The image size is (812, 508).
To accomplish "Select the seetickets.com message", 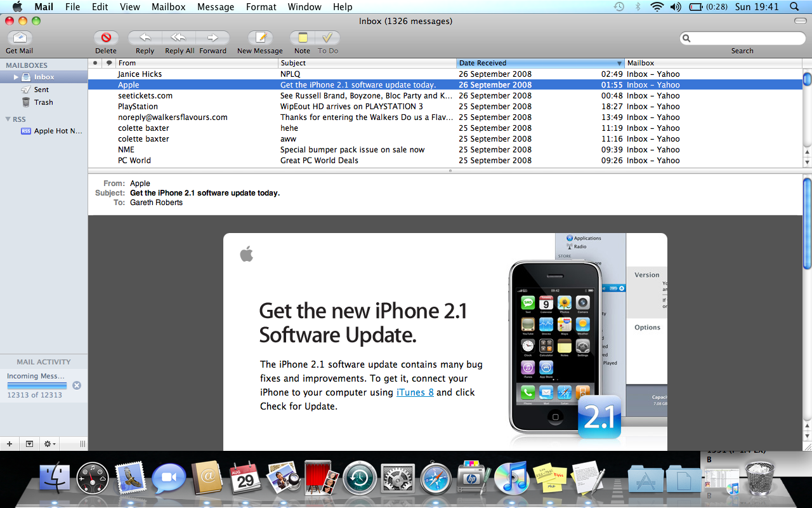I will pyautogui.click(x=445, y=96).
